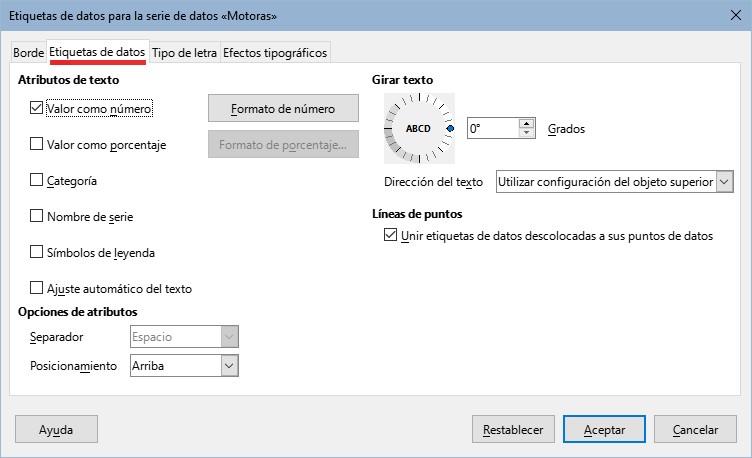Screen dimensions: 752x458
Task: Expand 'Dirección del texto' dropdown
Action: [614, 181]
